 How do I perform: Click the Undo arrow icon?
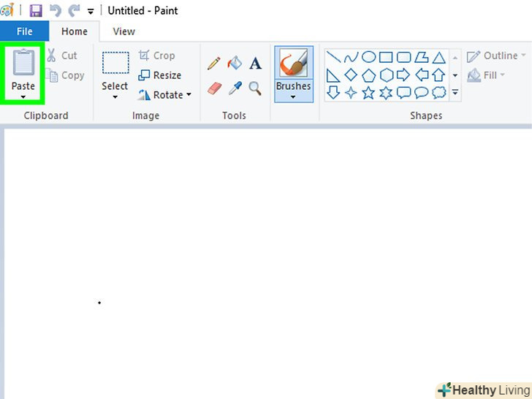56,10
